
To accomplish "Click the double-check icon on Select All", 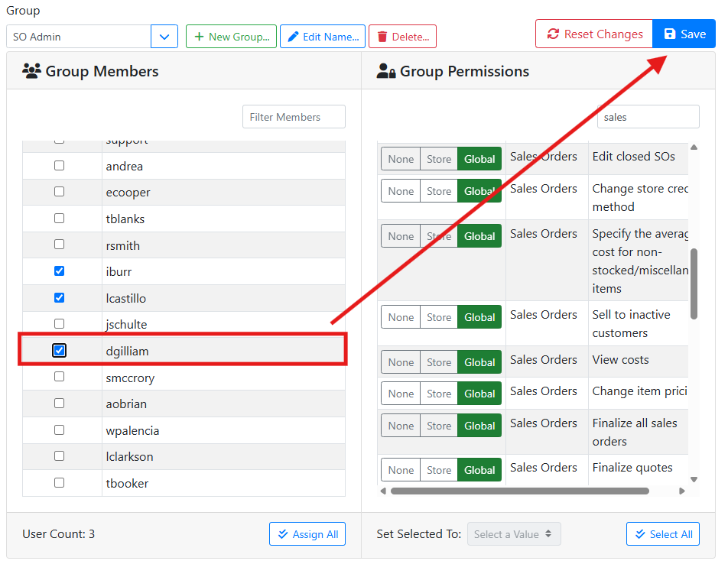I will 640,534.
